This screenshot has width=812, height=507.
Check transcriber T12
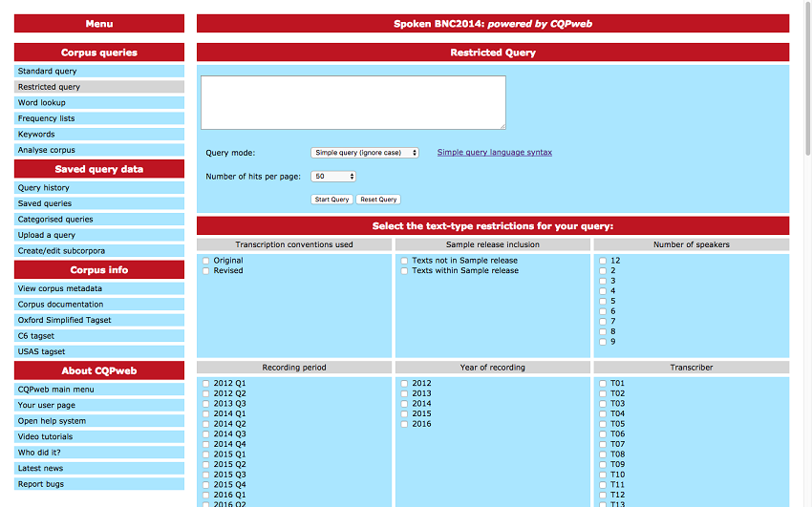(x=603, y=496)
